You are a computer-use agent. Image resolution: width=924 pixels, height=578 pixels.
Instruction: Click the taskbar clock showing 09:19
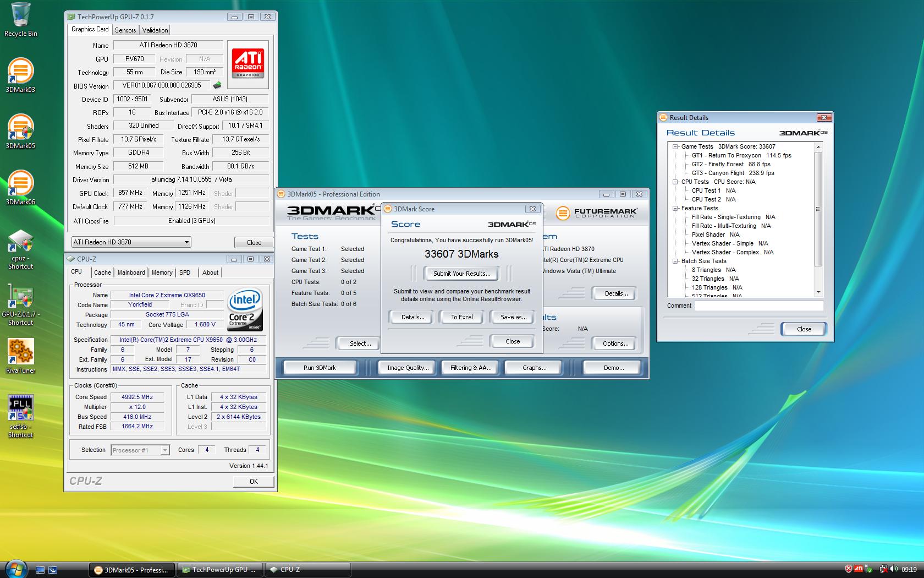coord(909,570)
